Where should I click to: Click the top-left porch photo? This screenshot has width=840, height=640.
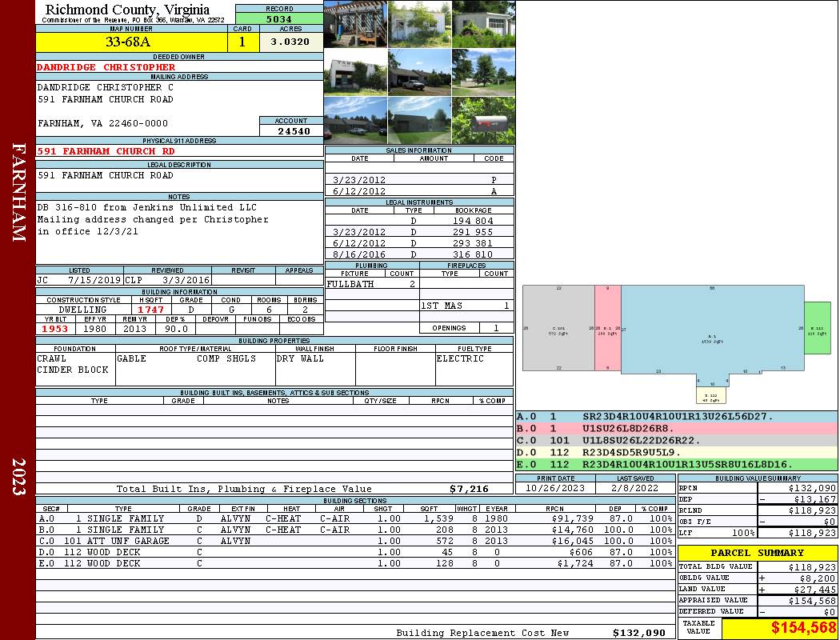coord(355,24)
